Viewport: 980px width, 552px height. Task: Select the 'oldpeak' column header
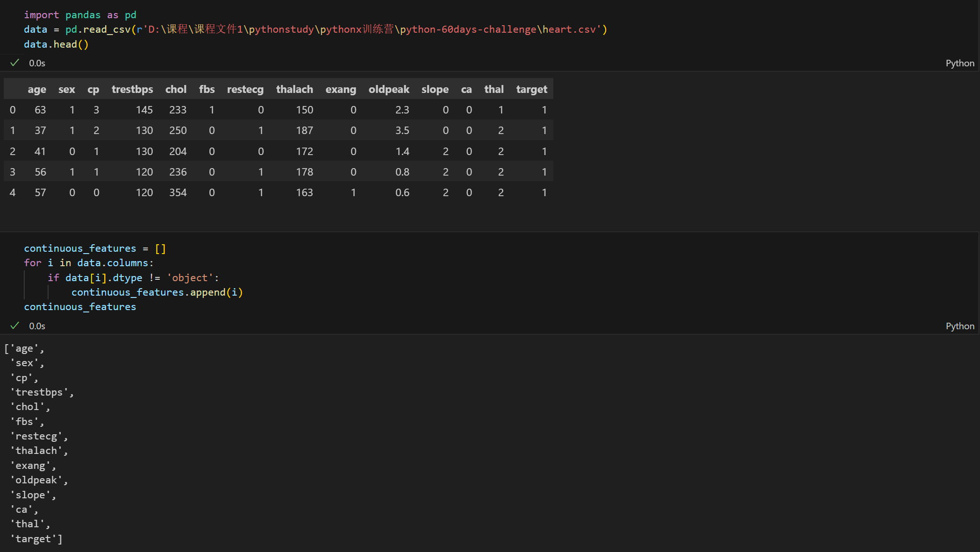(388, 89)
